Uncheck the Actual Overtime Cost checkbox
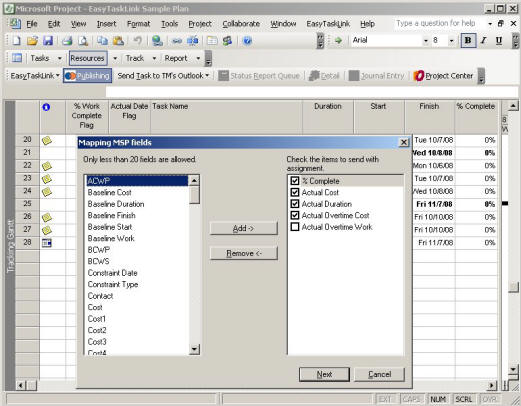This screenshot has height=406, width=521. (295, 215)
